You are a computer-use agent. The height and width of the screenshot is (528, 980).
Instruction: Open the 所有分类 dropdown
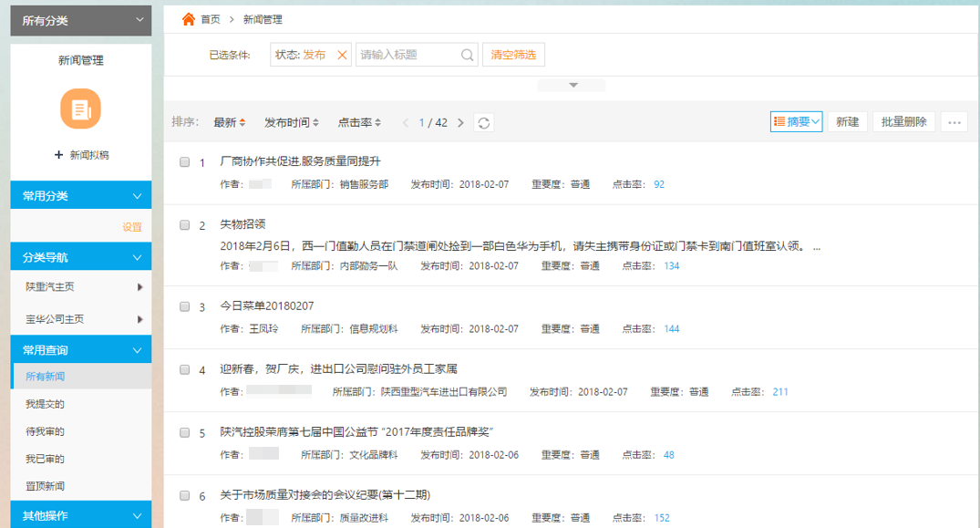point(80,20)
